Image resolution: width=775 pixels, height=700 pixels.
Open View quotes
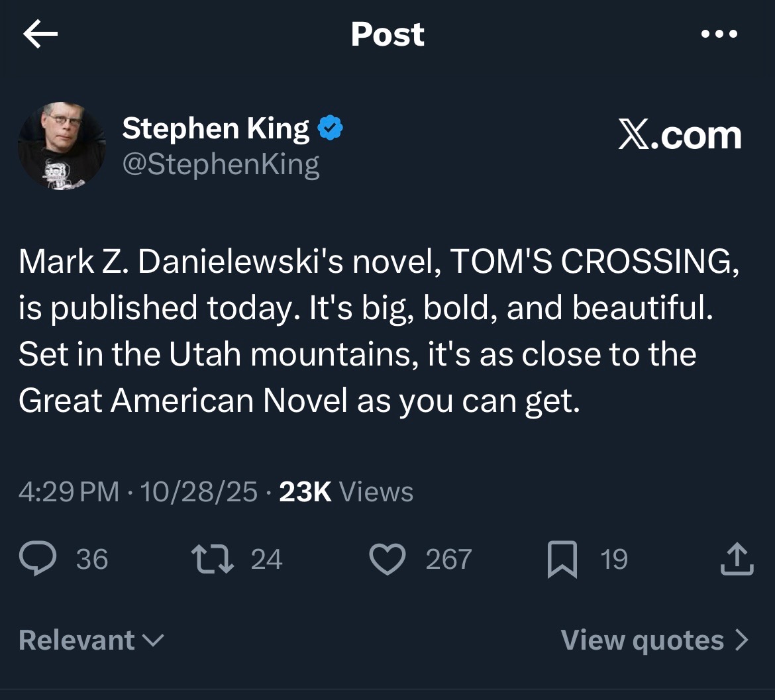click(x=654, y=640)
